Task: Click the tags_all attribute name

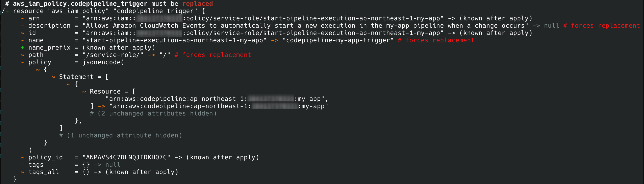Action: click(44, 172)
